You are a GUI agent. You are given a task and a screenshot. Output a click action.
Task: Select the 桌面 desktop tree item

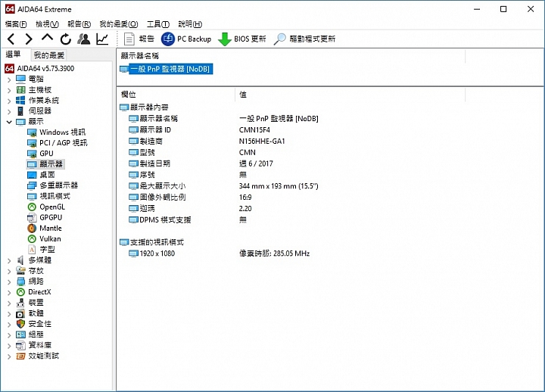point(47,175)
